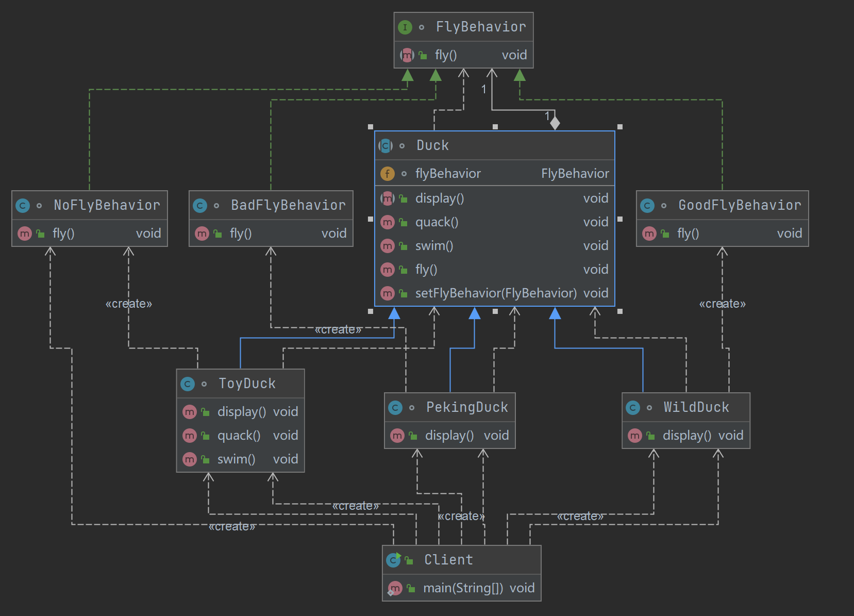Click the field icon next to flyBehavior
Image resolution: width=854 pixels, height=616 pixels.
(387, 174)
